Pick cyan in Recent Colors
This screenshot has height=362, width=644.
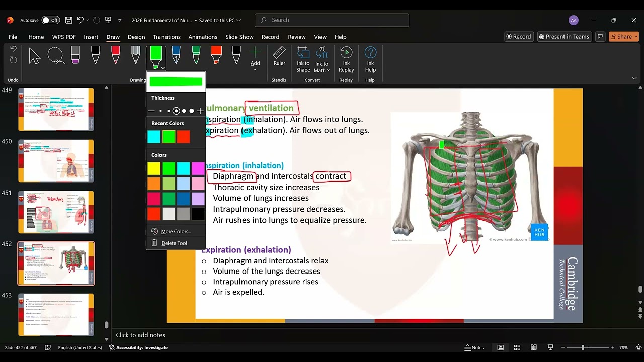tap(154, 137)
